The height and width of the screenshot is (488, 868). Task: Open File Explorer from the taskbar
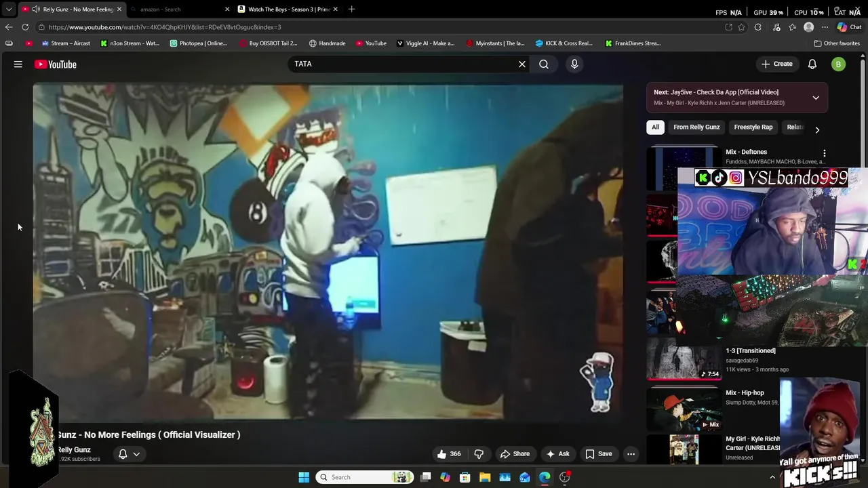click(485, 477)
